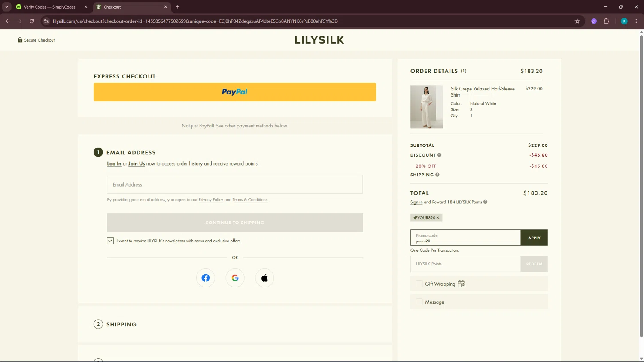Click the $183.20 total amount
Viewport: 644px width, 362px height.
(535, 193)
